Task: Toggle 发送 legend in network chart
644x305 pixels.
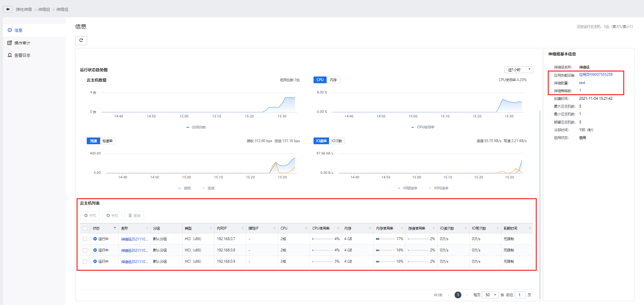Action: click(x=208, y=188)
